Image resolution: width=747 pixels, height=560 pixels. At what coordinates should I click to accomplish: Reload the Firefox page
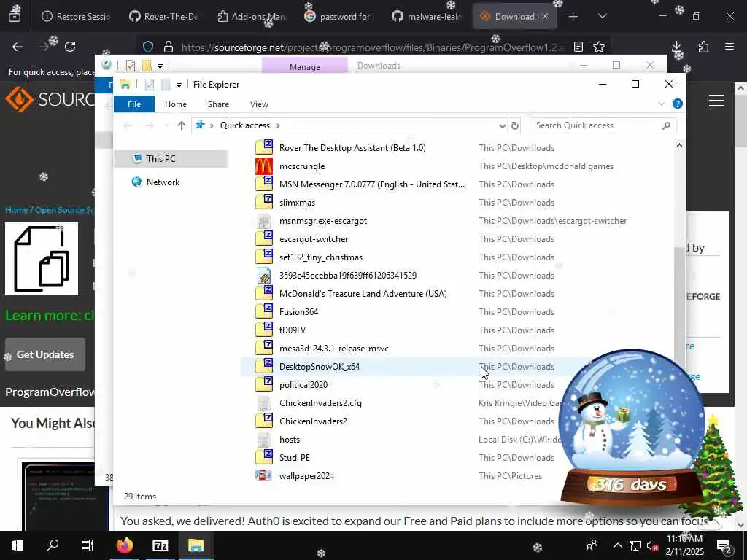(x=70, y=47)
